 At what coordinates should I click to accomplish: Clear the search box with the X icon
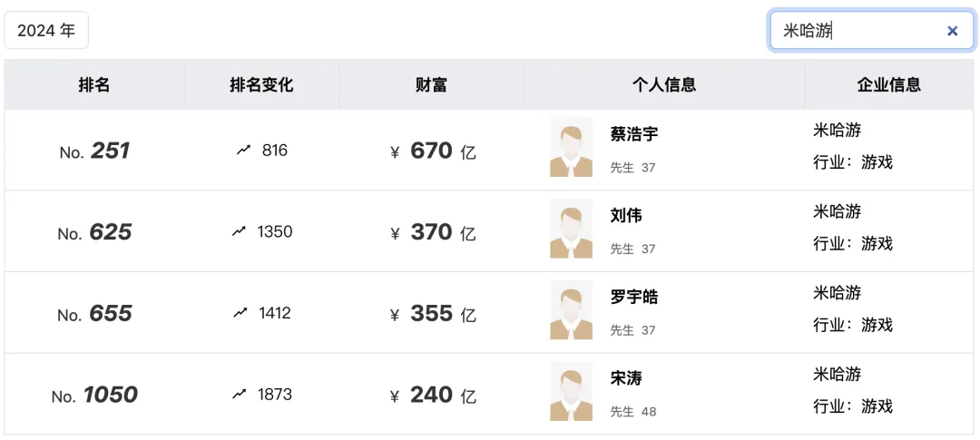(x=952, y=31)
